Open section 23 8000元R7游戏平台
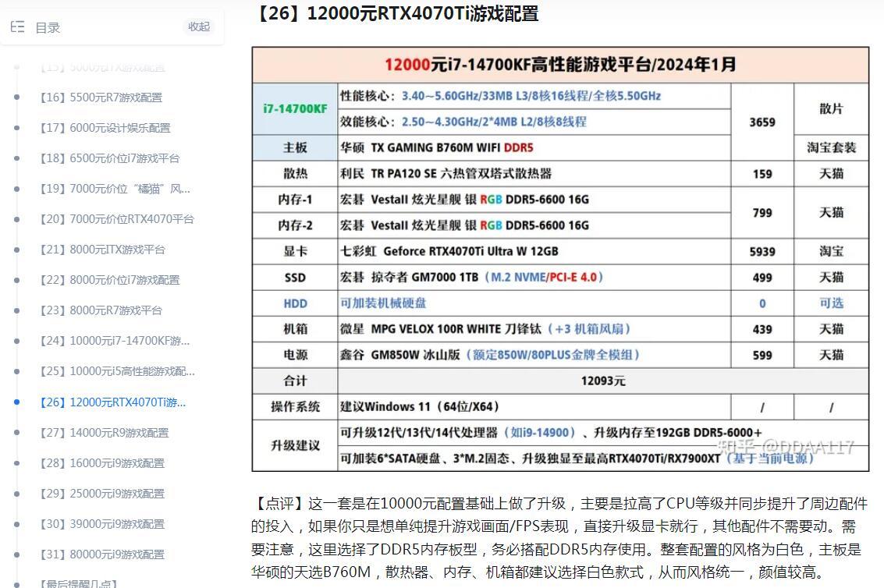The height and width of the screenshot is (588, 884). 101,310
